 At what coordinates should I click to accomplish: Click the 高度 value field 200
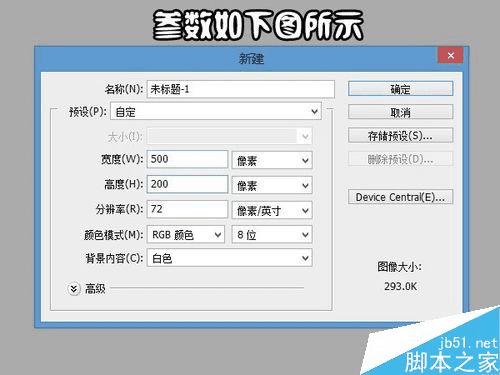coord(187,184)
